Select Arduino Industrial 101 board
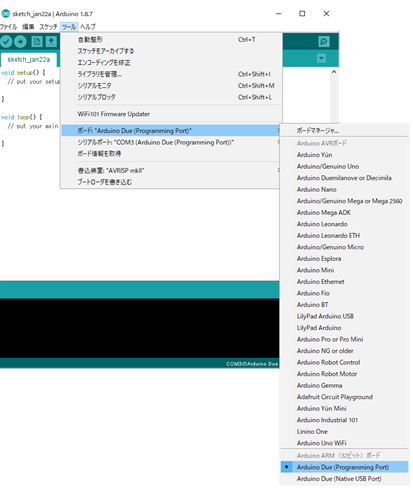This screenshot has width=413, height=488. pyautogui.click(x=344, y=420)
